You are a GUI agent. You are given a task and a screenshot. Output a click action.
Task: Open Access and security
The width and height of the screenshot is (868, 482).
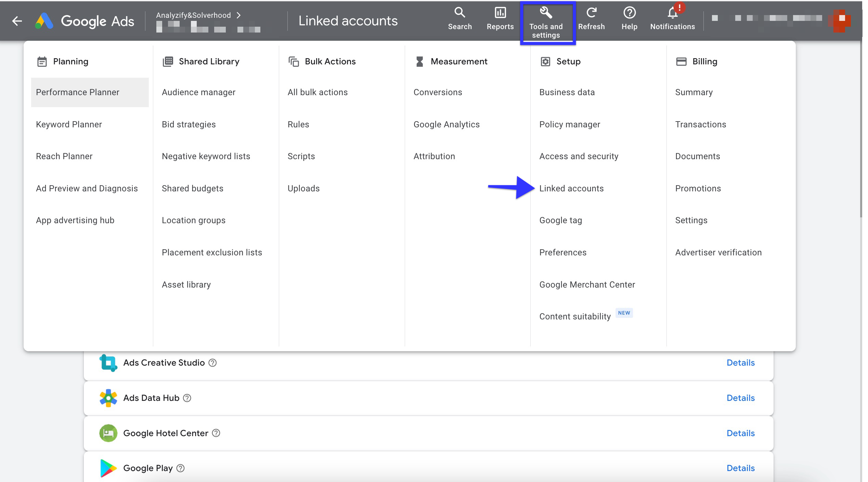579,156
